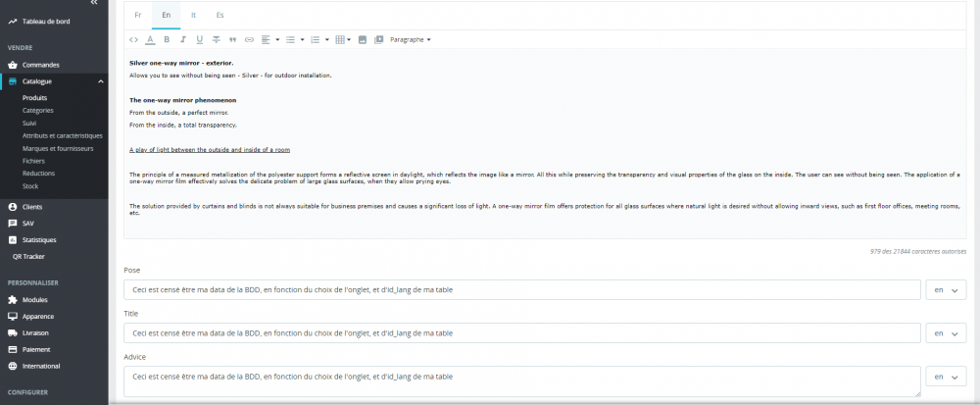Image resolution: width=980 pixels, height=405 pixels.
Task: Open the International menu
Action: pos(41,366)
